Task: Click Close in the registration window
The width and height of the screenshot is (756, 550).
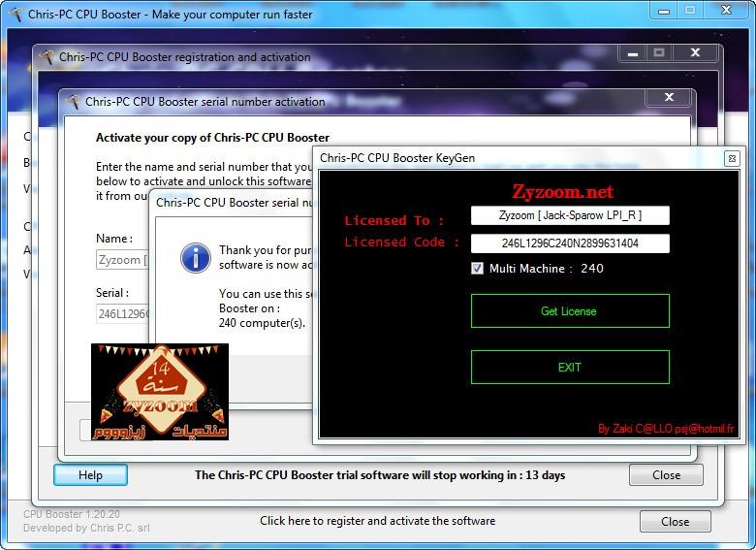Action: 666,475
